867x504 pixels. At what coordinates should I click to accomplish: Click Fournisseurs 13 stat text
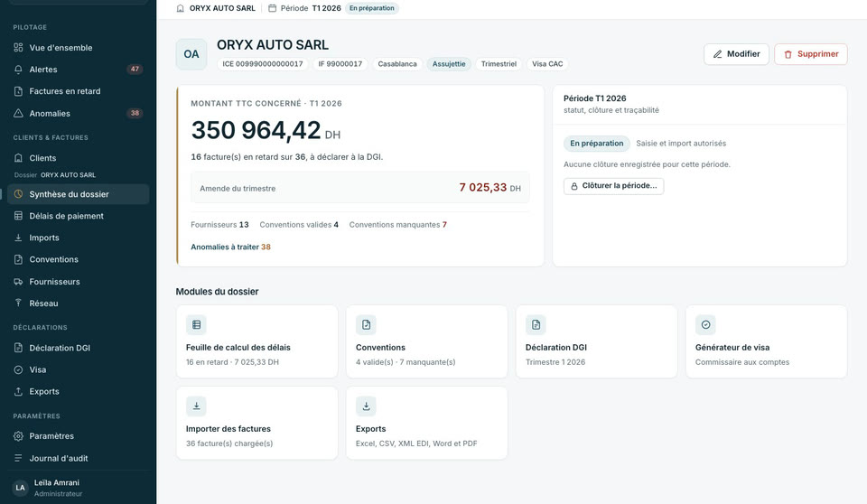[219, 225]
